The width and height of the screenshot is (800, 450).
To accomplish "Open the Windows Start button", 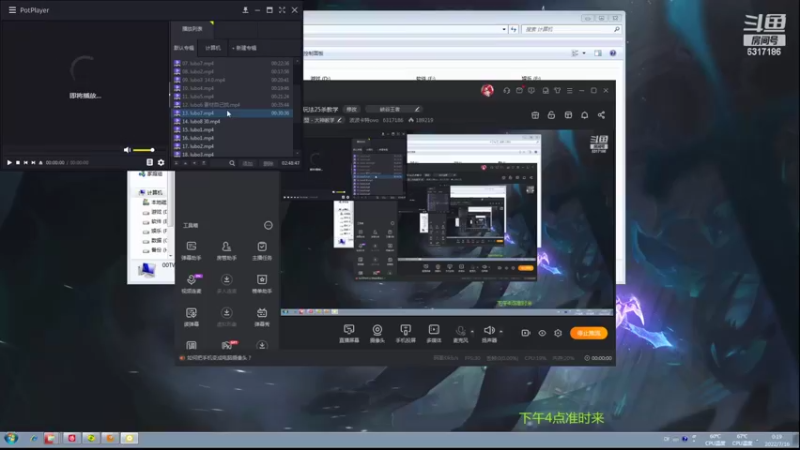I will pos(11,438).
